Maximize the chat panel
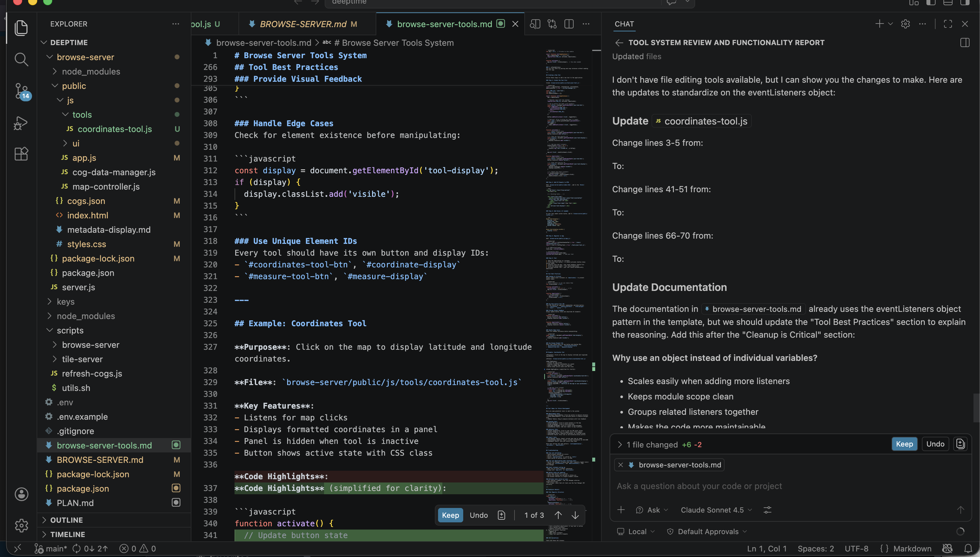980x557 pixels. (x=948, y=24)
